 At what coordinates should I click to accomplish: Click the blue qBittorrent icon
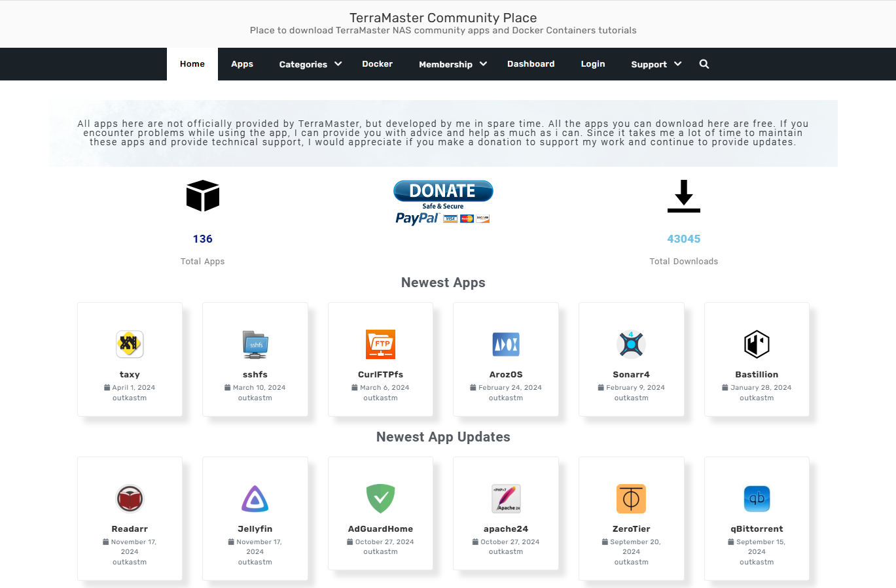(757, 498)
